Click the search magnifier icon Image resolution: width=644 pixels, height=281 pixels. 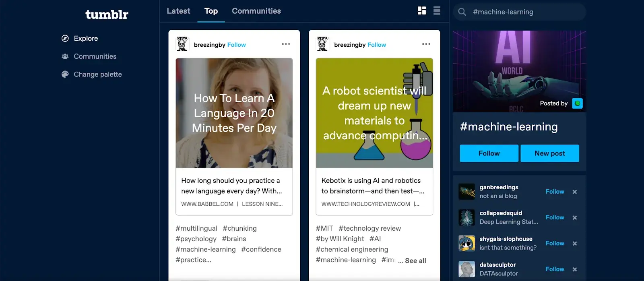point(462,12)
